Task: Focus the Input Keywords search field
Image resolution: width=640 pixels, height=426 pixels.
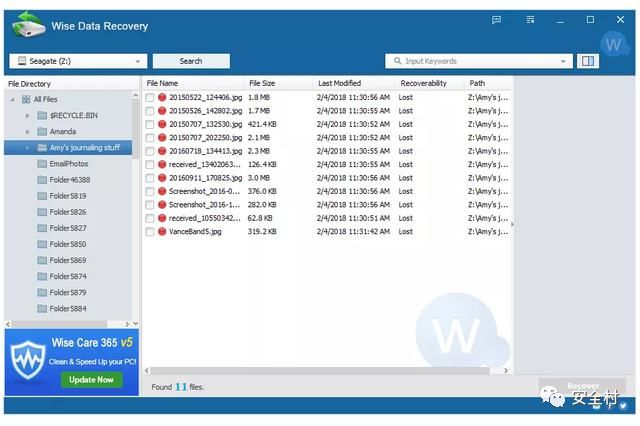Action: 478,61
